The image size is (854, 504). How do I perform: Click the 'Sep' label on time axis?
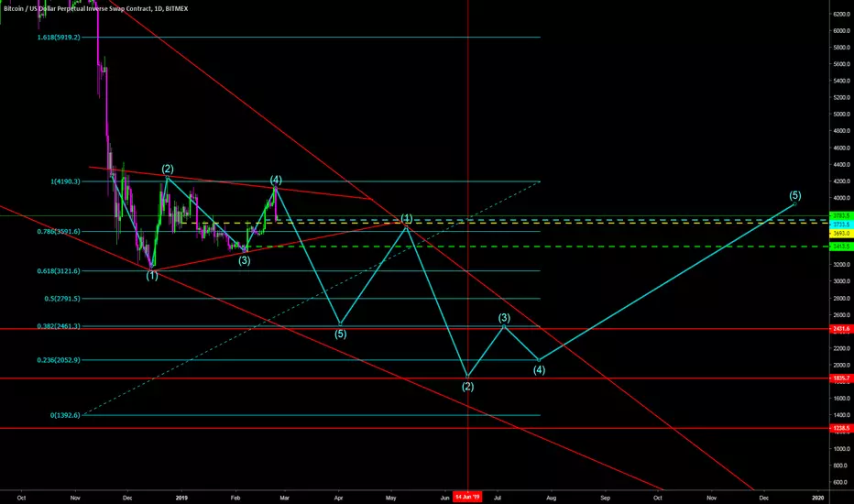click(x=605, y=498)
